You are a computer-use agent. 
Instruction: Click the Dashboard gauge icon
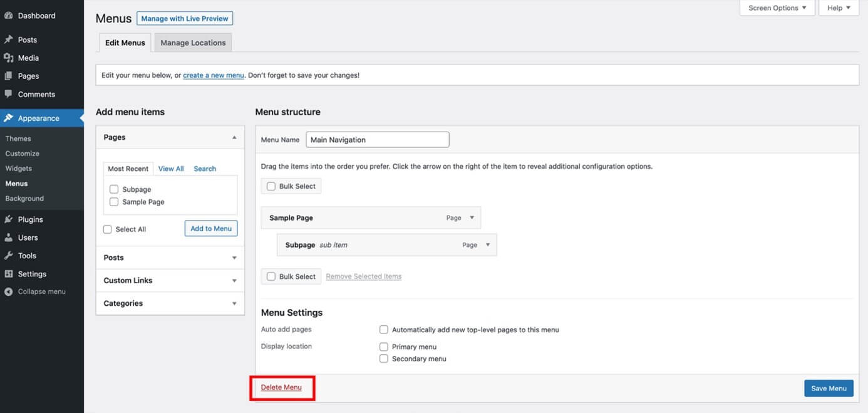pos(8,16)
